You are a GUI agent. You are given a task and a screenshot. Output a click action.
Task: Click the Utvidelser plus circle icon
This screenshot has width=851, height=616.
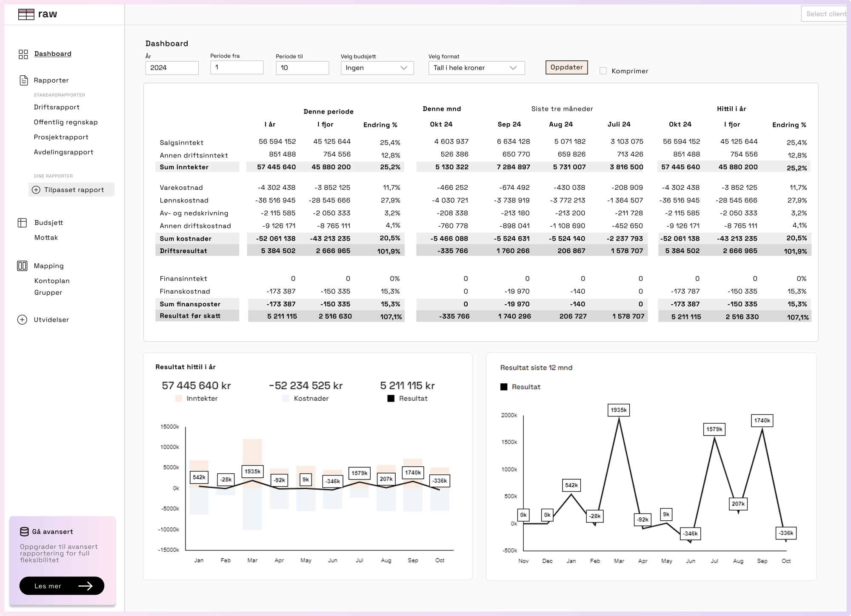[x=22, y=319]
